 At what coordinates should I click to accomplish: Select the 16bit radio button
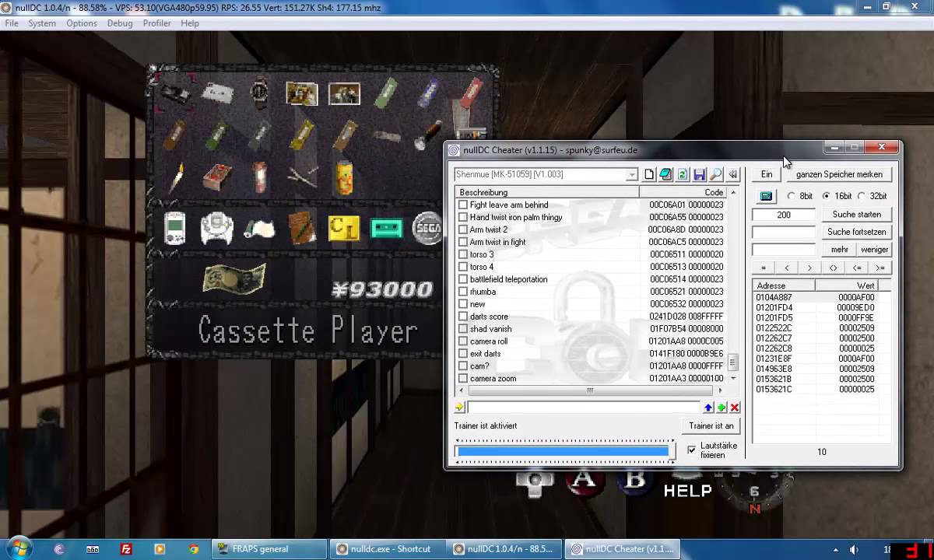click(827, 196)
